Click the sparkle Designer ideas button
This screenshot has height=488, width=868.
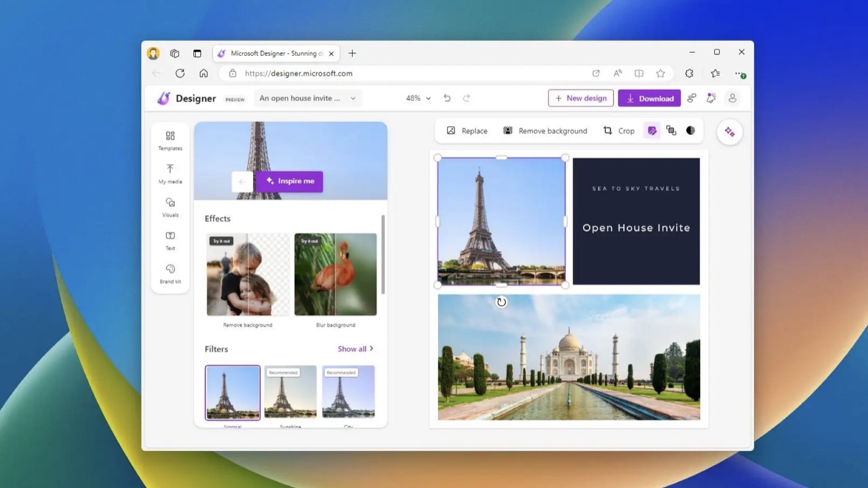point(730,132)
